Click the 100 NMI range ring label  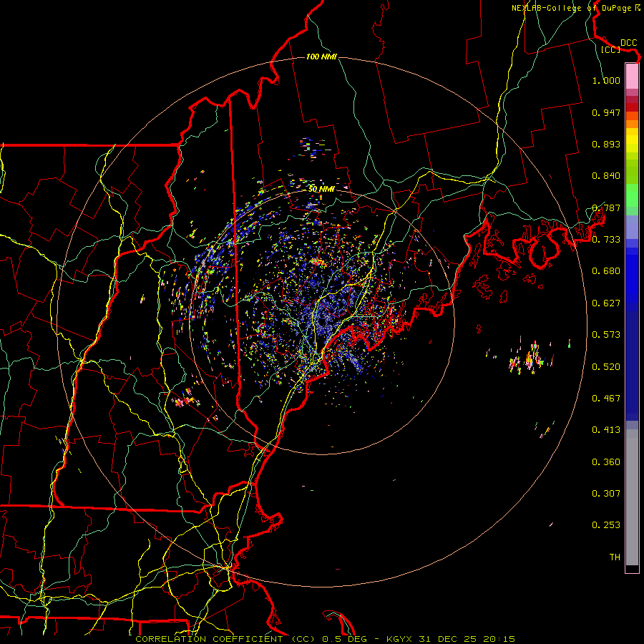coord(321,57)
